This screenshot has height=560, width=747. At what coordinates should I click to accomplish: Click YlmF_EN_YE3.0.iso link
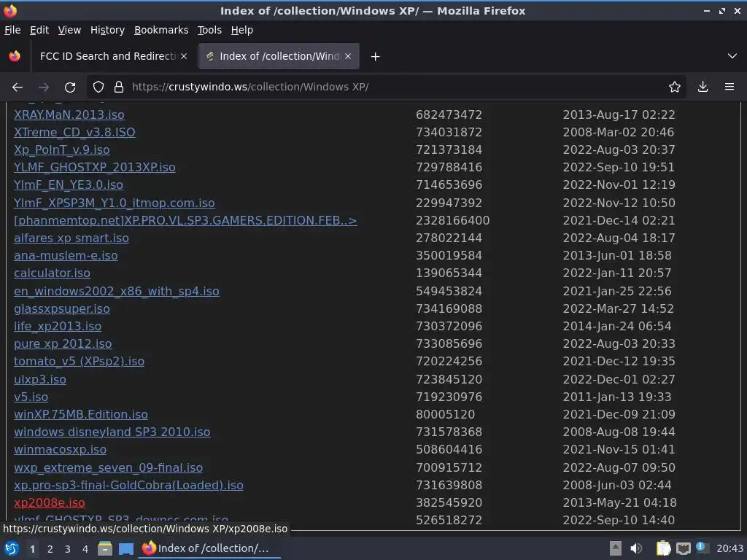(69, 184)
